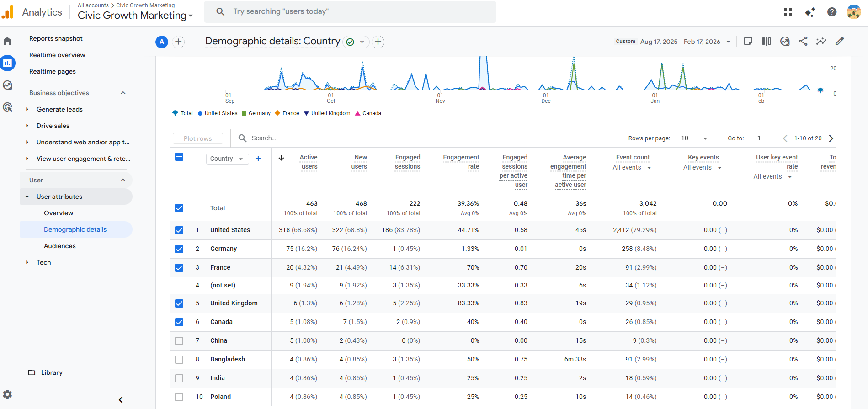Open the Admin settings gear
The width and height of the screenshot is (868, 409).
[x=7, y=394]
